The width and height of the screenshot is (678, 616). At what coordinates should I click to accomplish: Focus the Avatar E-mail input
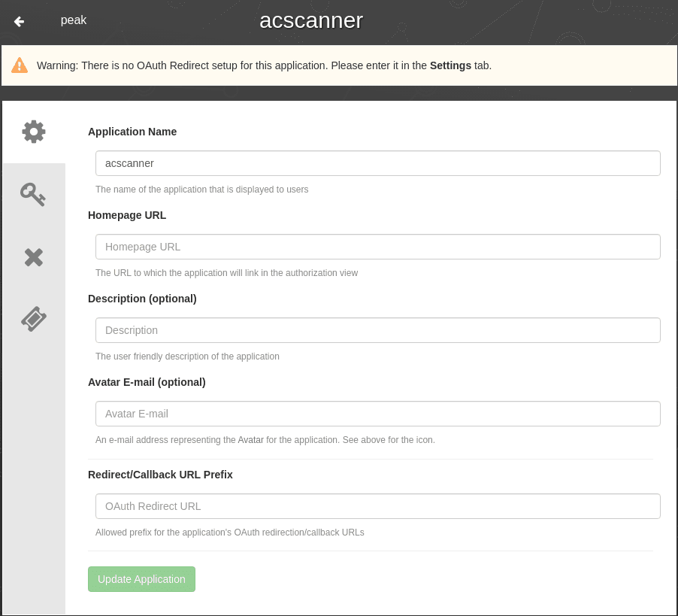click(377, 414)
